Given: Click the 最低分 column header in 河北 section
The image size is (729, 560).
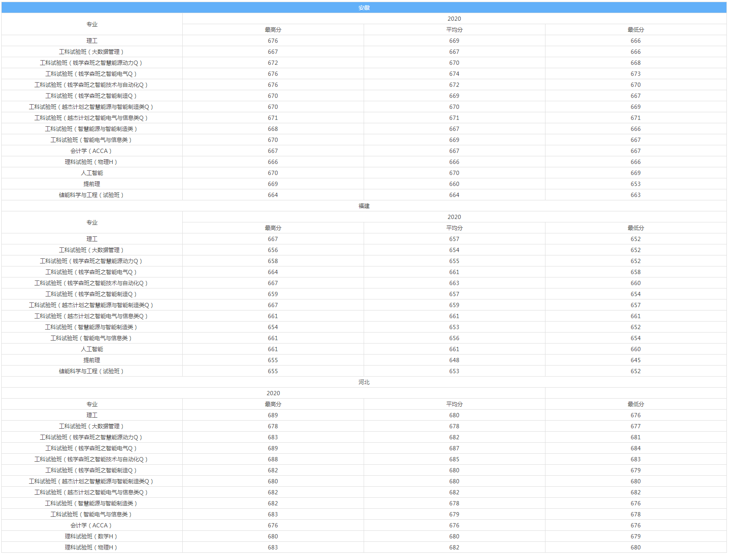Looking at the screenshot, I should click(x=635, y=404).
